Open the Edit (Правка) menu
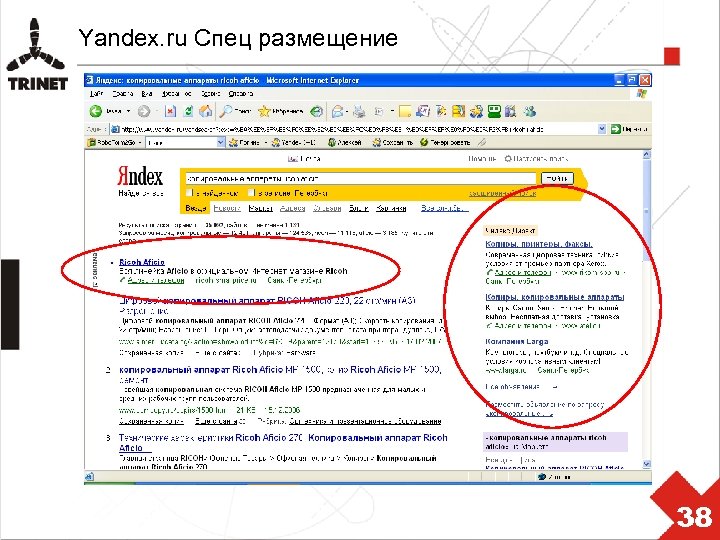The image size is (720, 540). click(123, 94)
